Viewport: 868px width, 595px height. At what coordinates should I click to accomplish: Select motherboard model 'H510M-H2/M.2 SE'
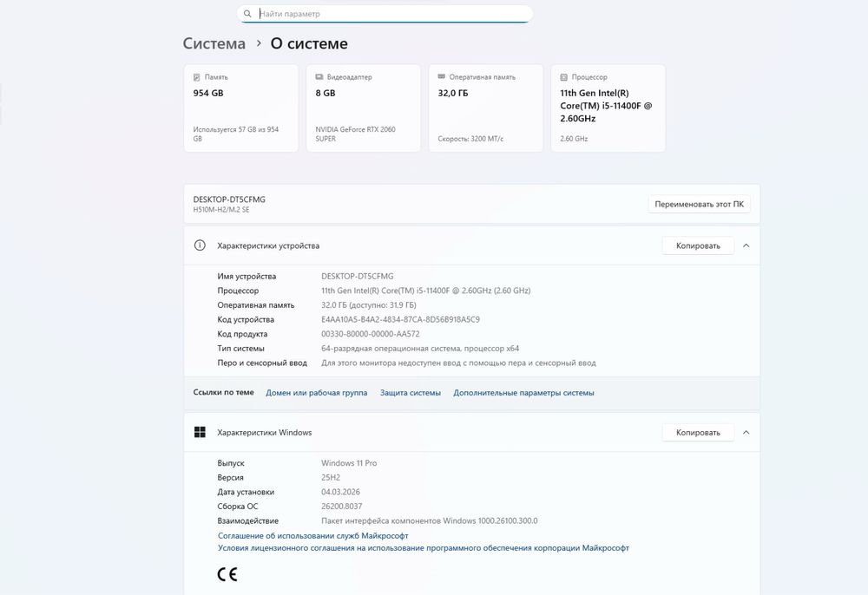click(220, 210)
